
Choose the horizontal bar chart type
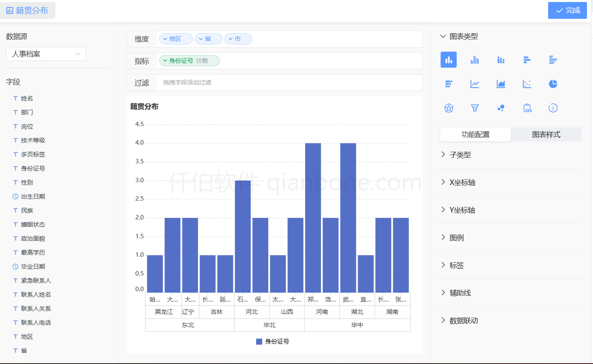click(527, 59)
